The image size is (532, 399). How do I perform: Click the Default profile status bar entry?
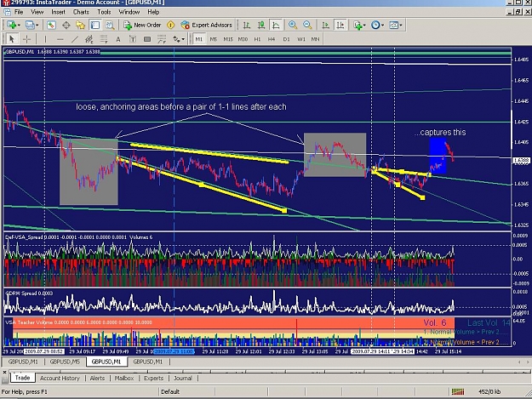coord(170,392)
